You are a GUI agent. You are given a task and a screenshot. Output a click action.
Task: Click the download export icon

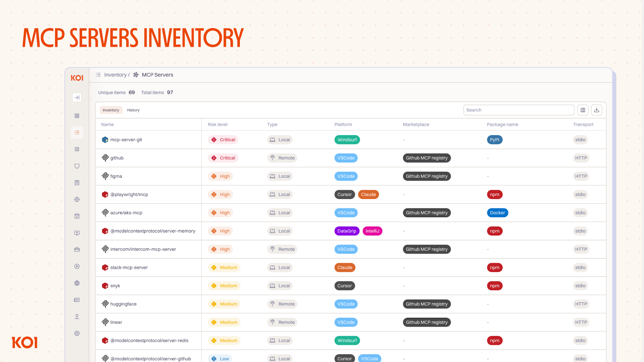pos(597,110)
